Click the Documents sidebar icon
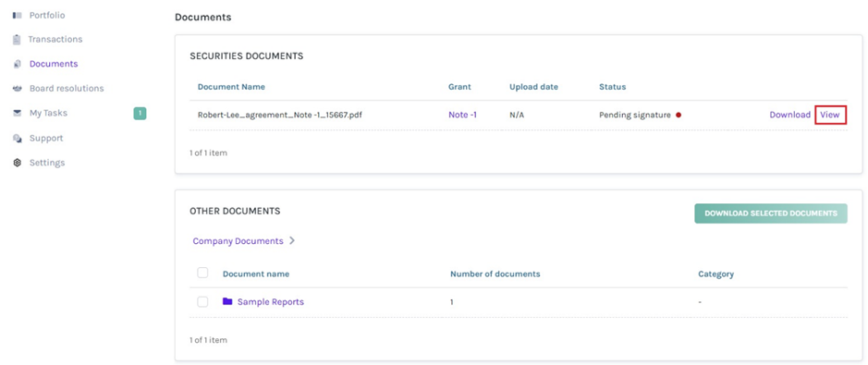 (17, 64)
